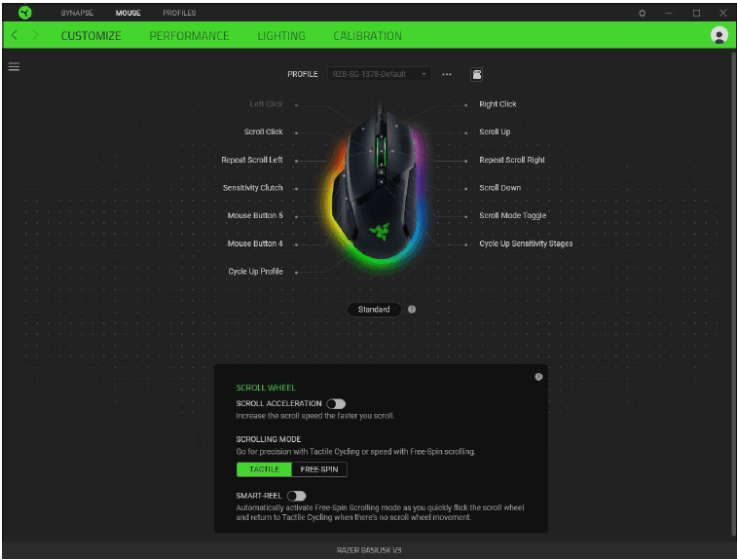Open the hamburger sidebar menu
This screenshot has height=560, width=737.
[x=14, y=67]
